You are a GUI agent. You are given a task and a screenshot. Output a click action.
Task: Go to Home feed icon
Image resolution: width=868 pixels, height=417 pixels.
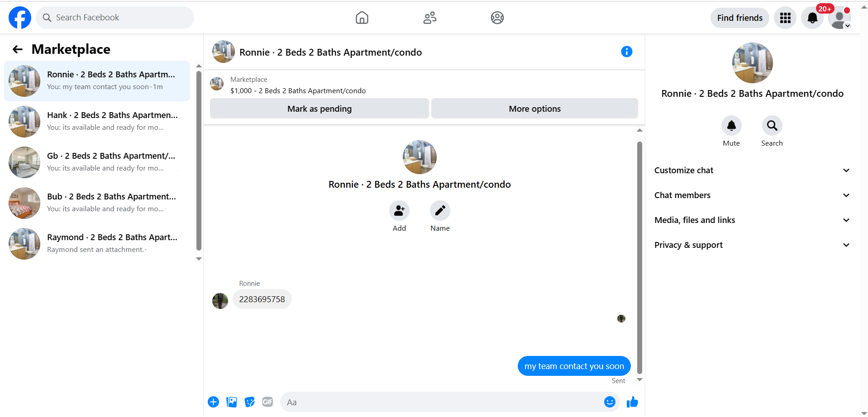click(x=362, y=18)
